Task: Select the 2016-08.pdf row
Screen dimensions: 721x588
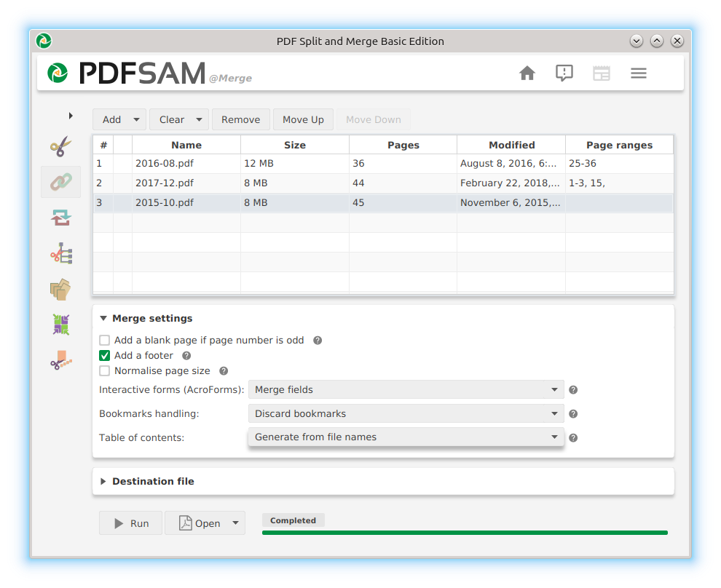Action: point(383,163)
